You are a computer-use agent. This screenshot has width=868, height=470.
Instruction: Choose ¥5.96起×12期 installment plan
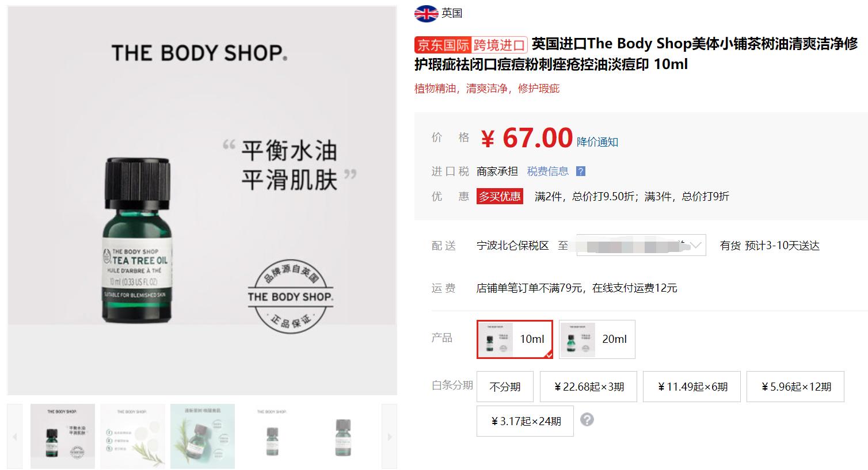click(x=795, y=387)
